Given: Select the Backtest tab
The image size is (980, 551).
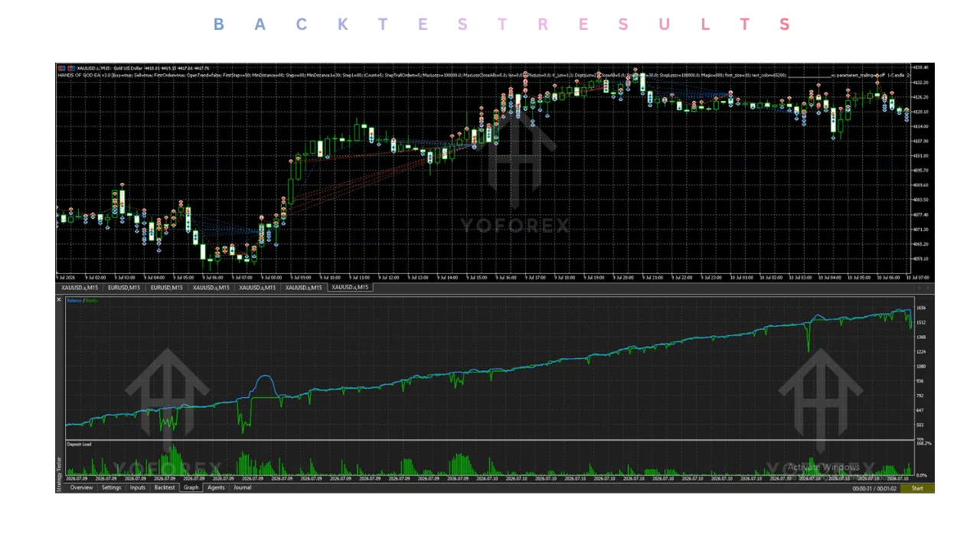Looking at the screenshot, I should pos(165,487).
